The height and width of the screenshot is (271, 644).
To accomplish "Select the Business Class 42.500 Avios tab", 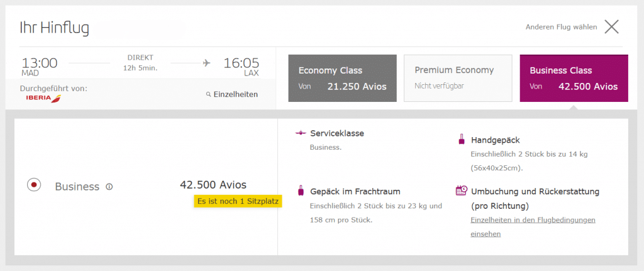I will pos(574,78).
